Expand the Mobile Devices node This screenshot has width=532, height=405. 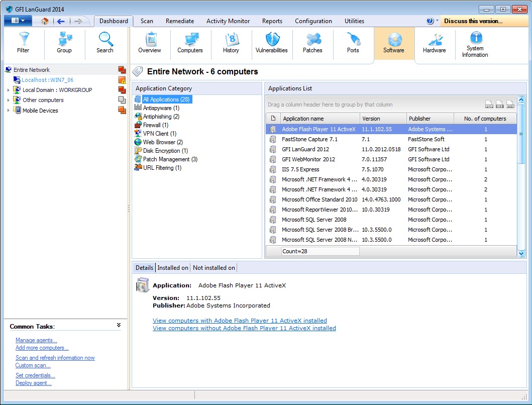pyautogui.click(x=8, y=111)
